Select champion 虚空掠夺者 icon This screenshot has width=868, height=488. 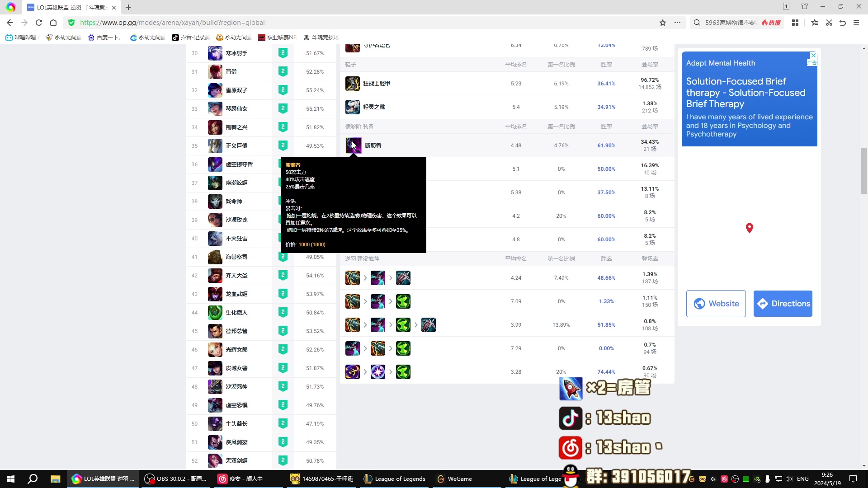[215, 164]
